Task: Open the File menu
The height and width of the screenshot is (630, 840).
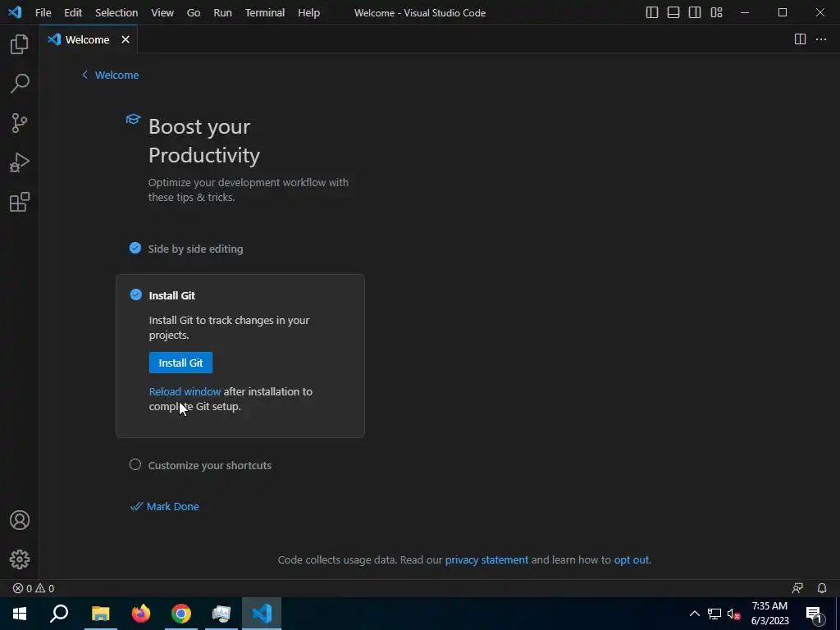Action: pyautogui.click(x=43, y=12)
